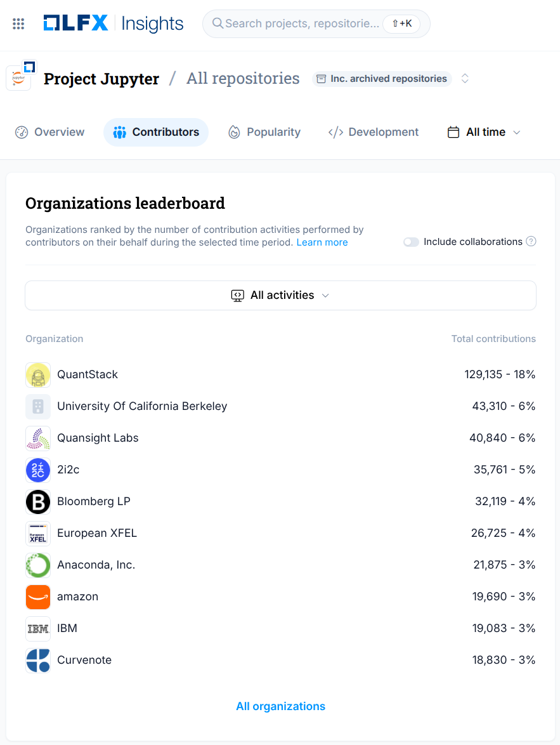This screenshot has height=745, width=560.
Task: Click the Anaconda logo
Action: (38, 565)
